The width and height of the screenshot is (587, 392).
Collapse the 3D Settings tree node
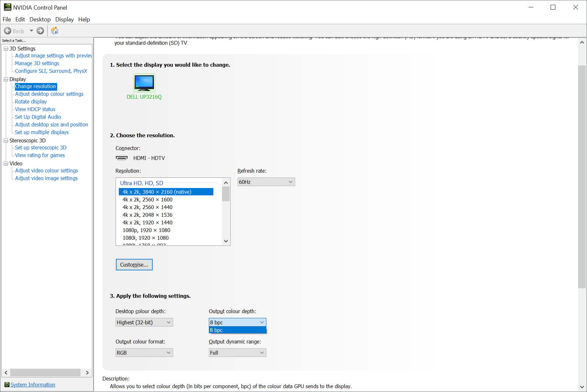pyautogui.click(x=6, y=49)
